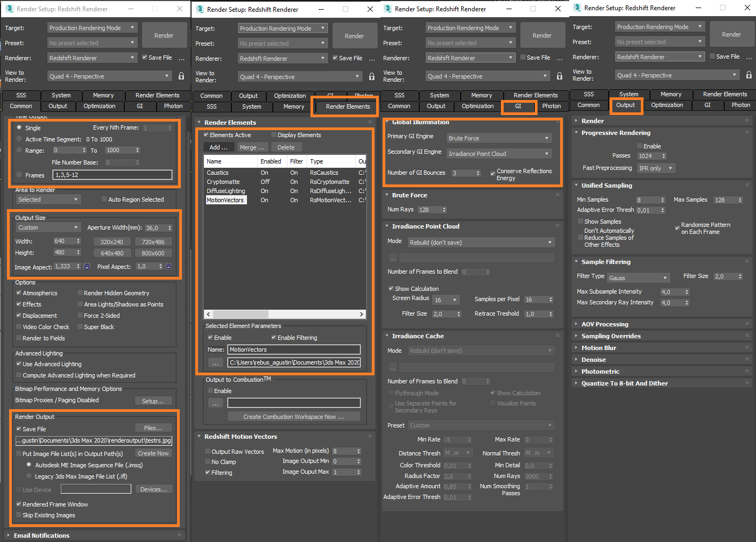Viewport: 756px width, 542px height.
Task: Click View to Render lock in Output Size window
Action: tap(181, 76)
